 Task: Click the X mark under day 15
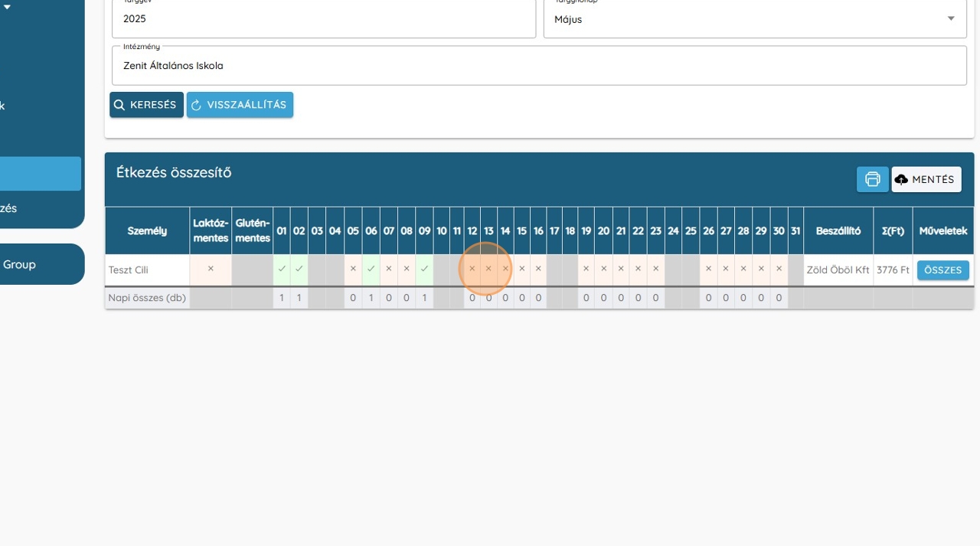522,269
